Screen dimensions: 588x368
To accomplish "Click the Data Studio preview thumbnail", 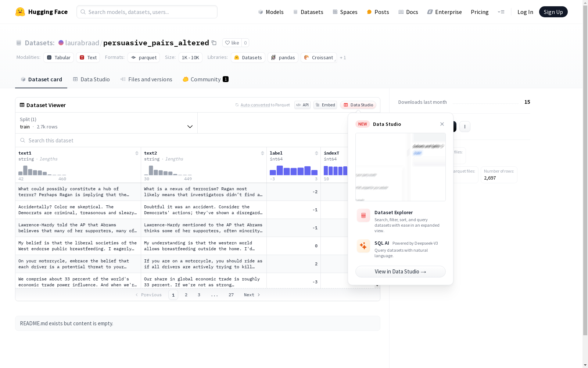I will pyautogui.click(x=401, y=167).
